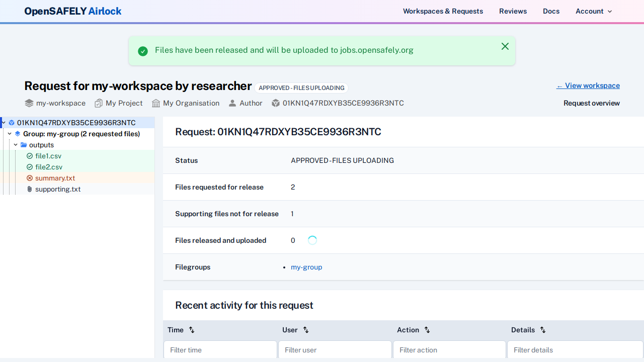Image resolution: width=644 pixels, height=362 pixels.
Task: Follow the View workspace link
Action: pos(588,85)
